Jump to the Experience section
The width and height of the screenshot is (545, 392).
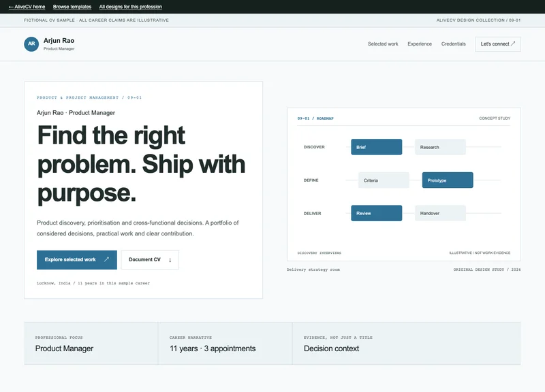(420, 44)
